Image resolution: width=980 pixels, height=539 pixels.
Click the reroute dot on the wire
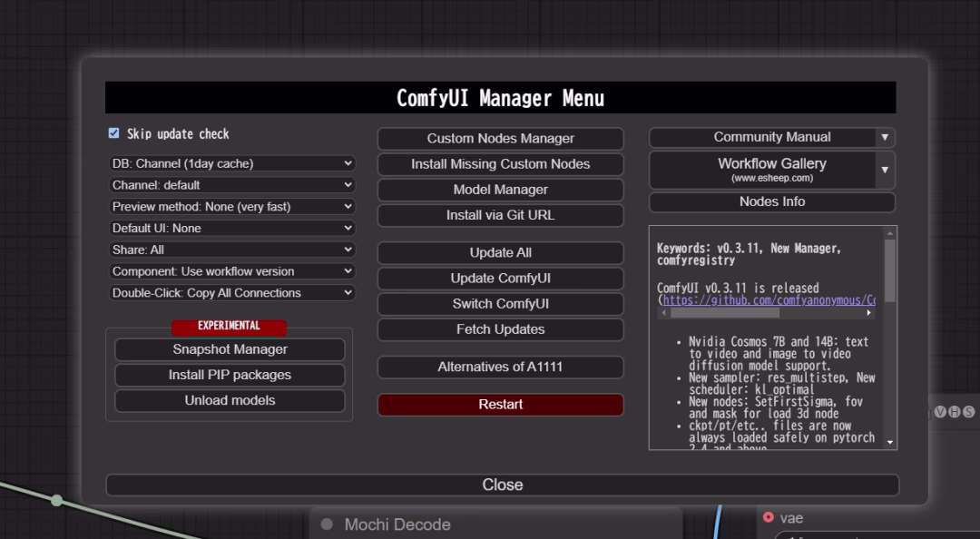[x=57, y=500]
